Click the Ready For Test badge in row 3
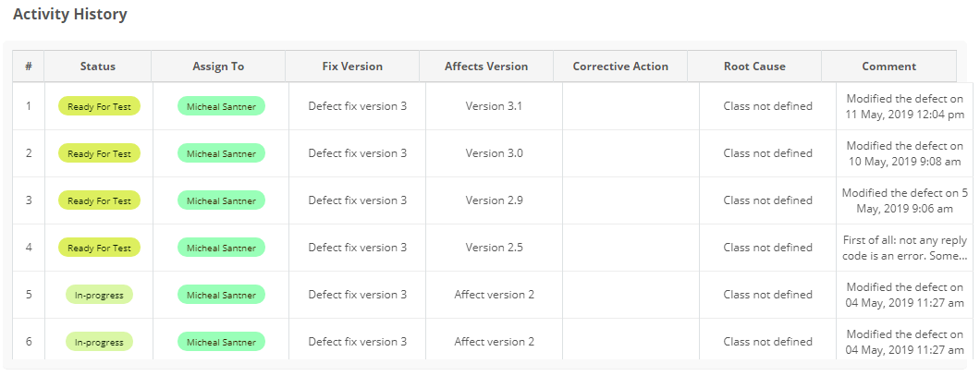The width and height of the screenshot is (980, 376). [x=99, y=200]
